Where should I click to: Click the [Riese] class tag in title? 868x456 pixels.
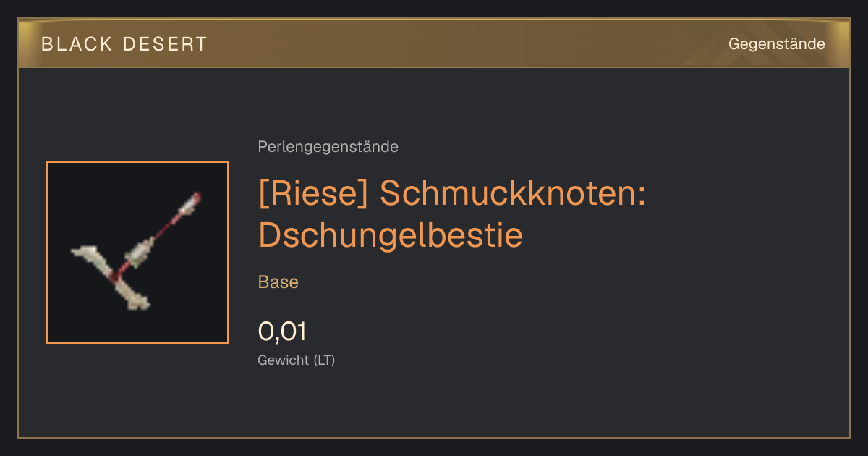click(315, 194)
